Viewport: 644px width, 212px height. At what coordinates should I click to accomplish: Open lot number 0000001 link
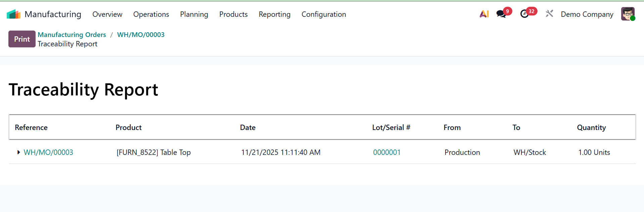pyautogui.click(x=387, y=153)
